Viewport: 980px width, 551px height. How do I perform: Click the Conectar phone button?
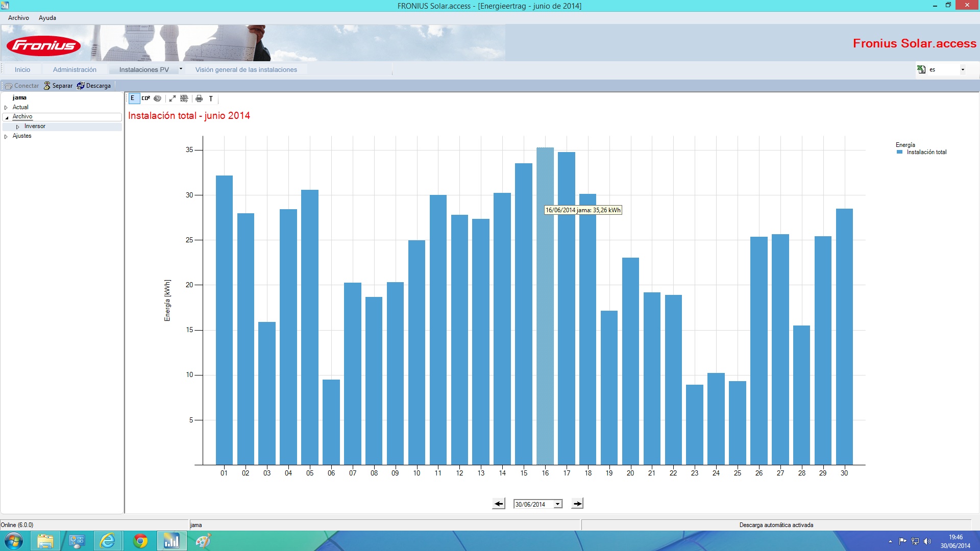pos(21,86)
